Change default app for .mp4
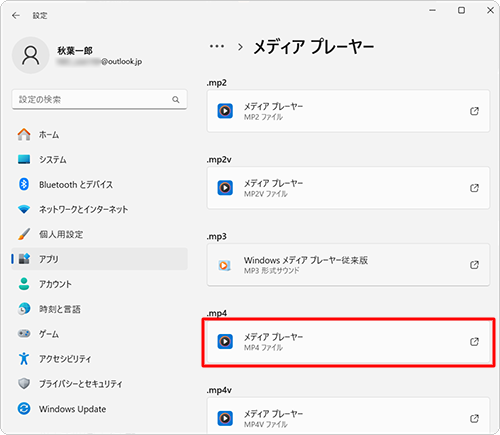This screenshot has height=435, width=500. tap(348, 342)
